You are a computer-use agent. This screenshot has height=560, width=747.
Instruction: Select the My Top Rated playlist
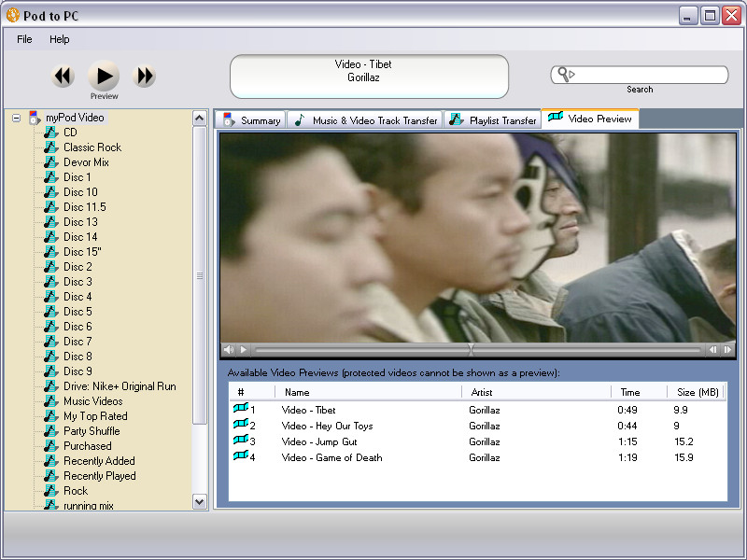click(x=95, y=416)
